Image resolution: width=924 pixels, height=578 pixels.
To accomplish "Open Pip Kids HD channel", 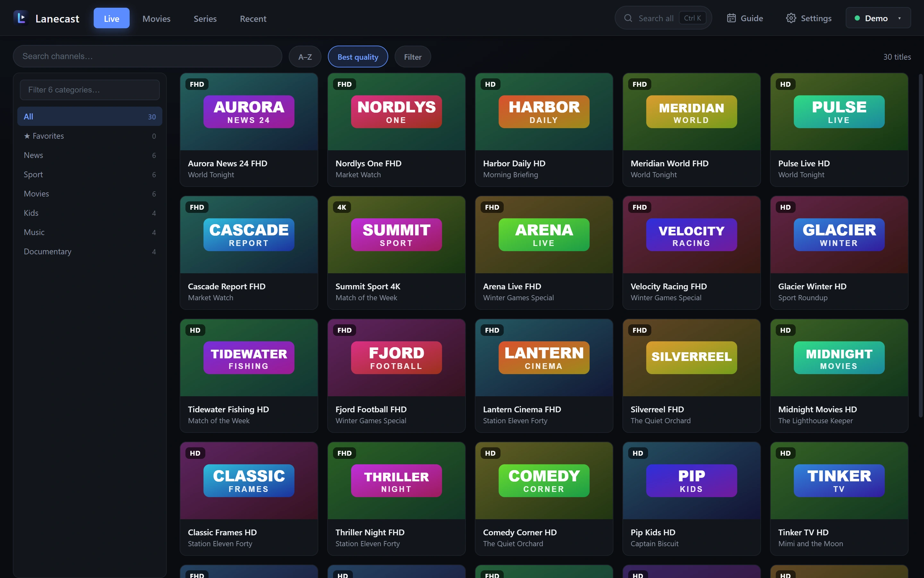I will (691, 499).
